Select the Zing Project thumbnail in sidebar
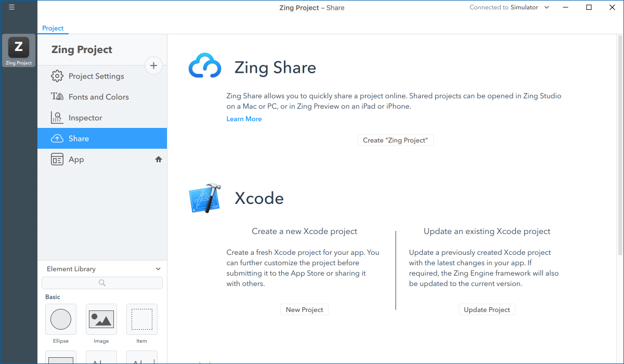The image size is (624, 364). click(x=19, y=50)
